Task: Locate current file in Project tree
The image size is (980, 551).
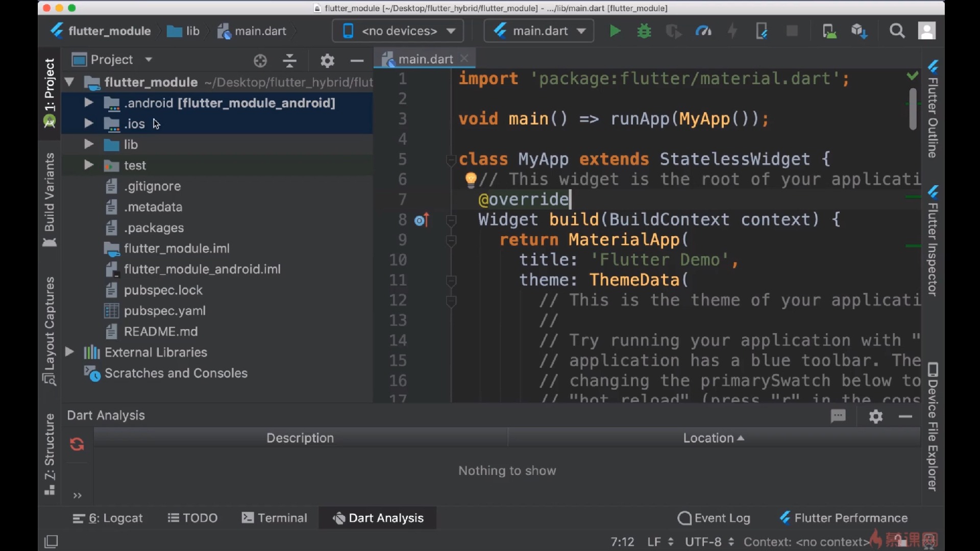Action: click(x=260, y=61)
